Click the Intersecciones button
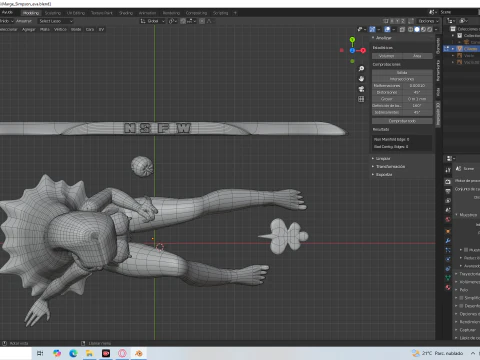Image resolution: width=480 pixels, height=360 pixels. pos(402,79)
